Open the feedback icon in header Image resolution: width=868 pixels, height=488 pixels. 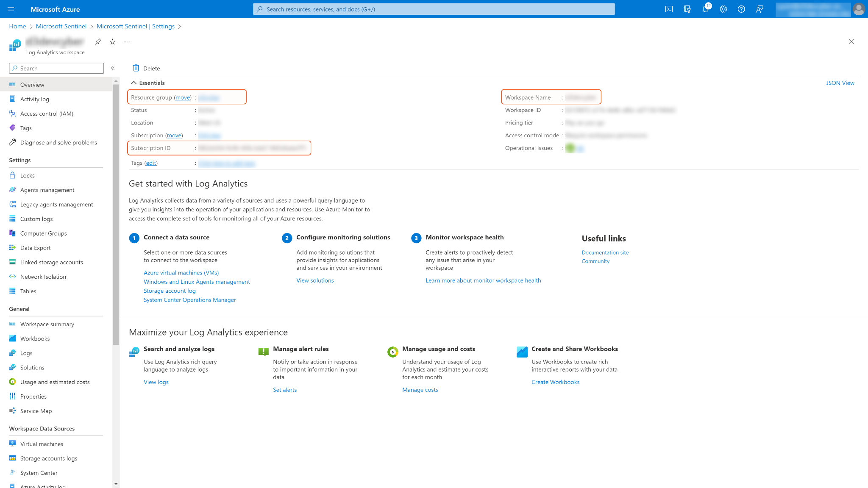coord(759,9)
